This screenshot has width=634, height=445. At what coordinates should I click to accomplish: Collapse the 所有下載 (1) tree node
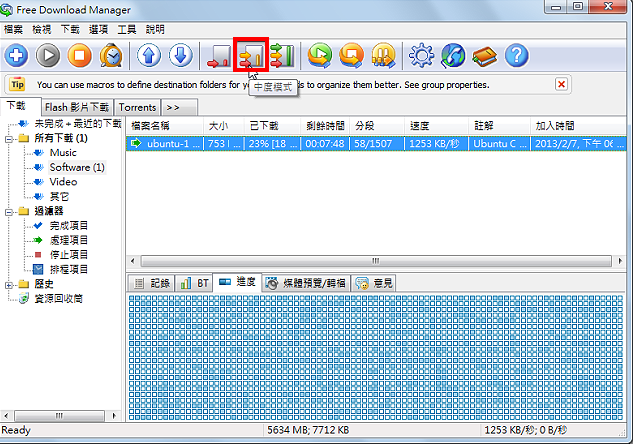[x=9, y=139]
